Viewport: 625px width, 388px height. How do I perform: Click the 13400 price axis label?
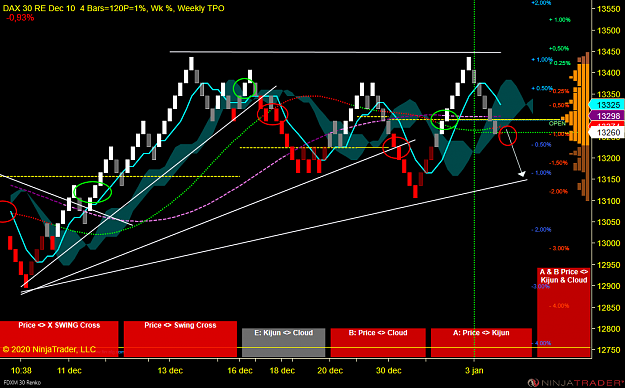(x=608, y=73)
